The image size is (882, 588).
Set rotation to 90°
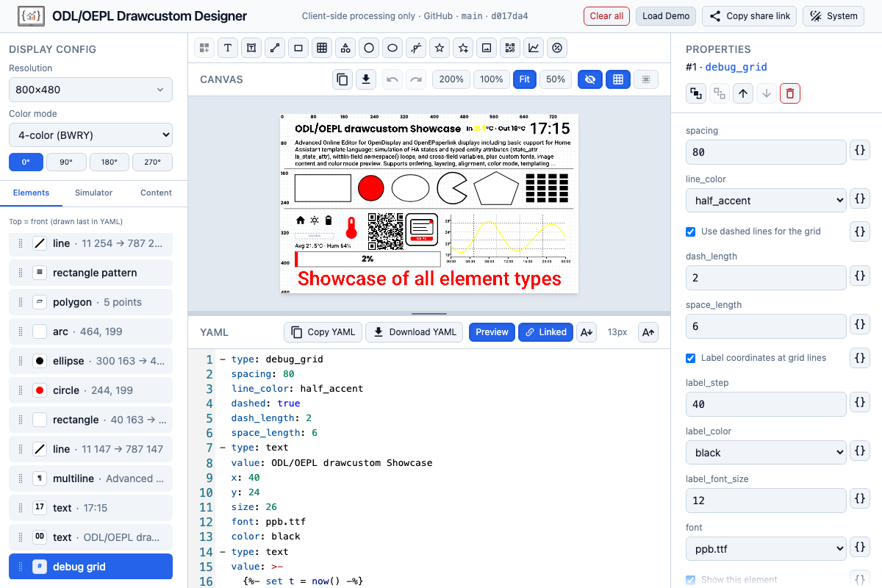66,162
